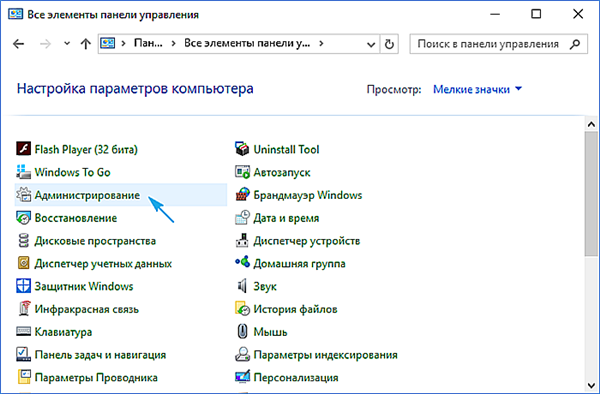The image size is (600, 394).
Task: Open the Брандмауэр Windows link
Action: pos(308,195)
